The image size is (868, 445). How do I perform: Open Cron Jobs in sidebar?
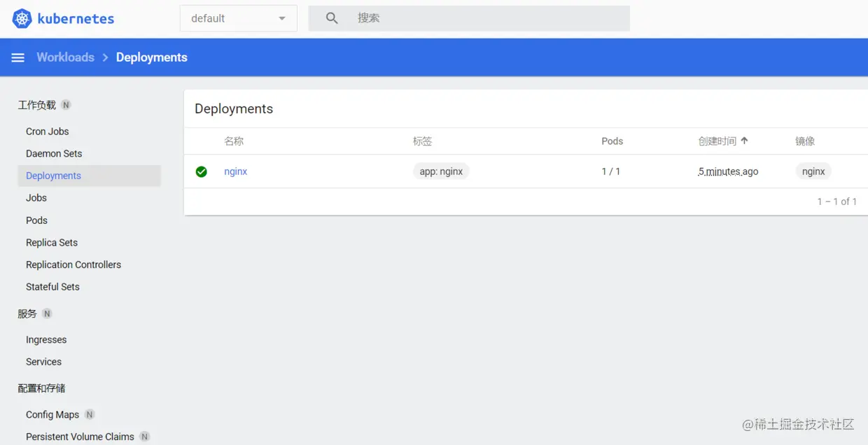click(48, 132)
